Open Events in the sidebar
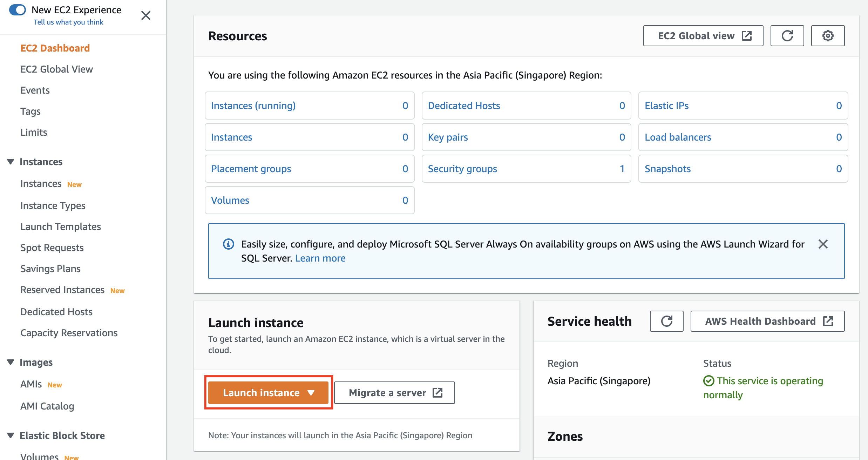868x460 pixels. click(35, 90)
